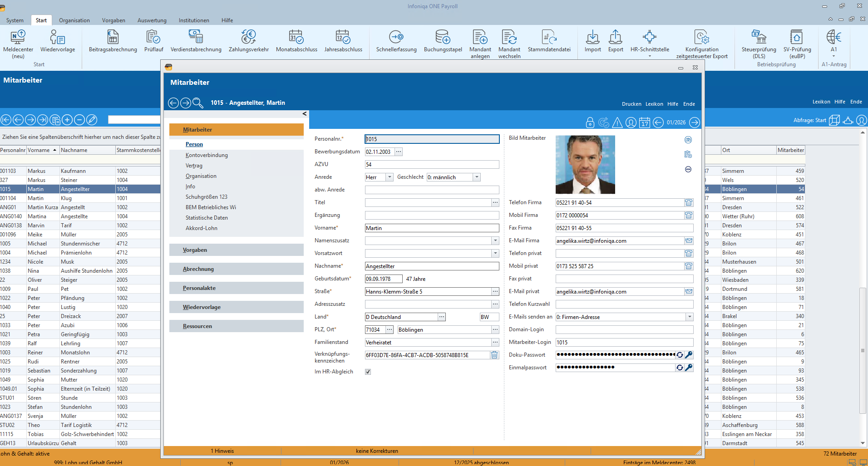Open the Auswertung menu tab

(152, 20)
